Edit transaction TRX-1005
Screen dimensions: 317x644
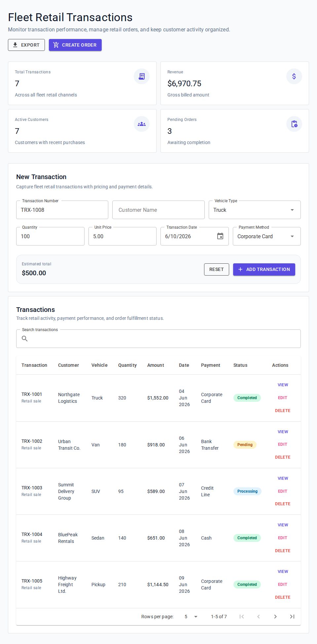pyautogui.click(x=283, y=585)
